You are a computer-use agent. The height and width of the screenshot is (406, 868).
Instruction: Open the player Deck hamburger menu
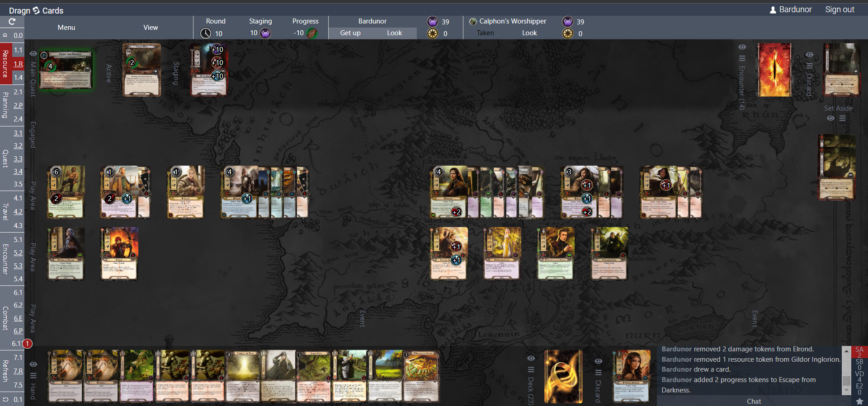(531, 369)
